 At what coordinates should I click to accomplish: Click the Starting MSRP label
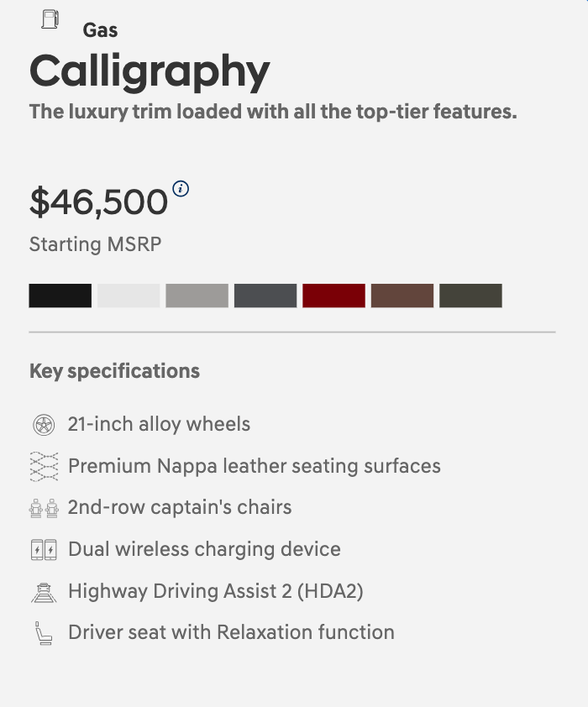click(x=95, y=244)
